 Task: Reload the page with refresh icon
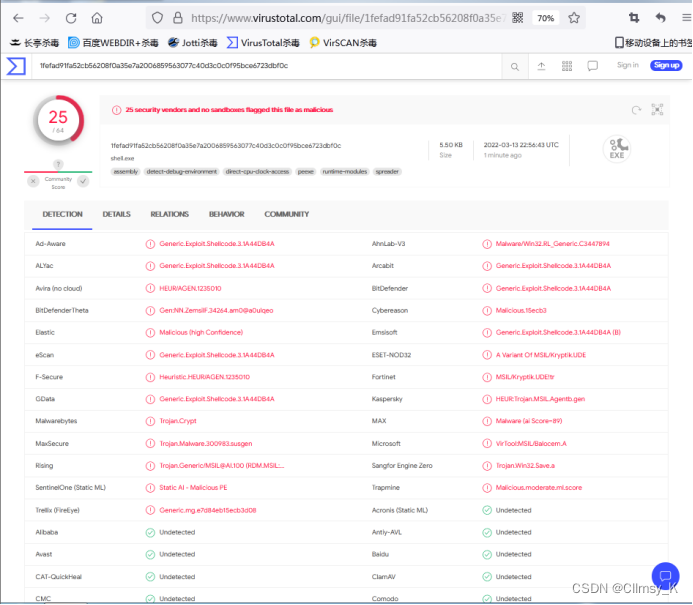[x=71, y=18]
